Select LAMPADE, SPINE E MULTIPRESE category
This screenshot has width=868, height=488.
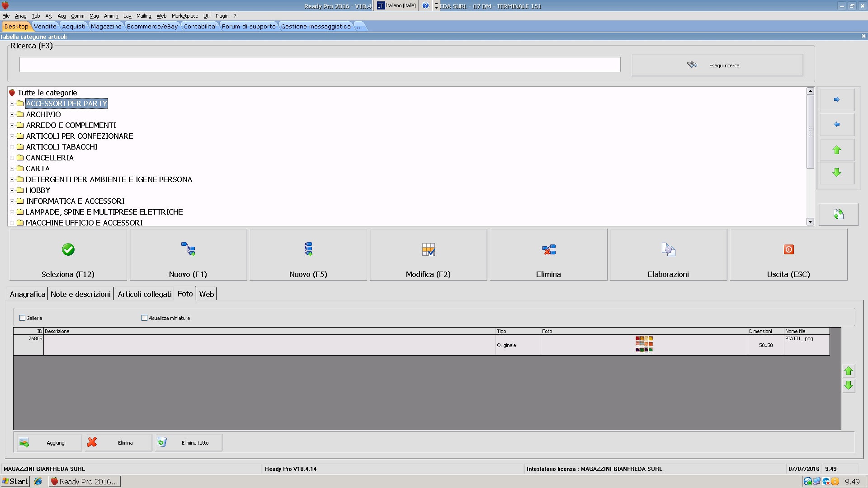pos(104,212)
